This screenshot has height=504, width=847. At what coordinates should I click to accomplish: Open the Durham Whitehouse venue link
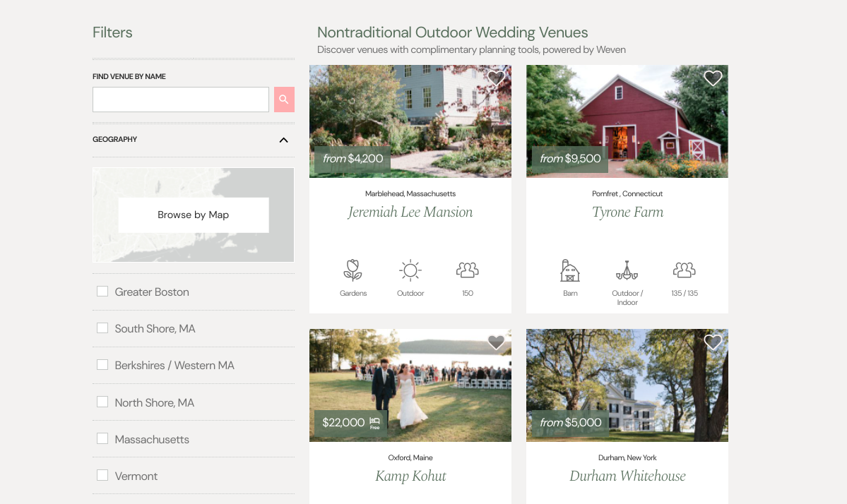627,476
